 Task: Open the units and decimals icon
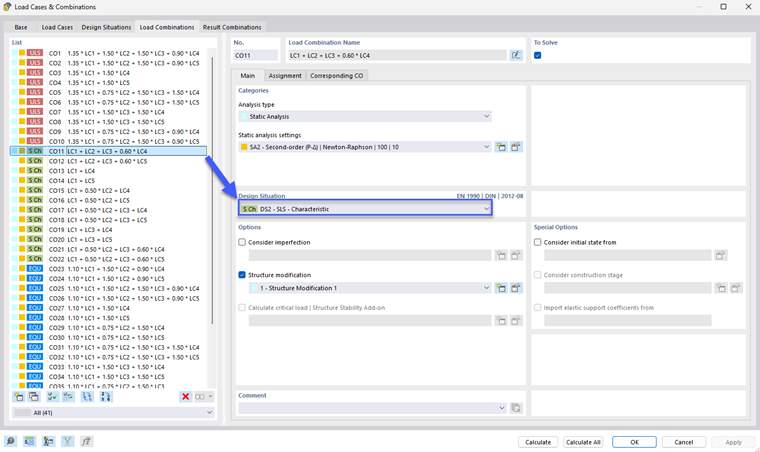click(30, 441)
